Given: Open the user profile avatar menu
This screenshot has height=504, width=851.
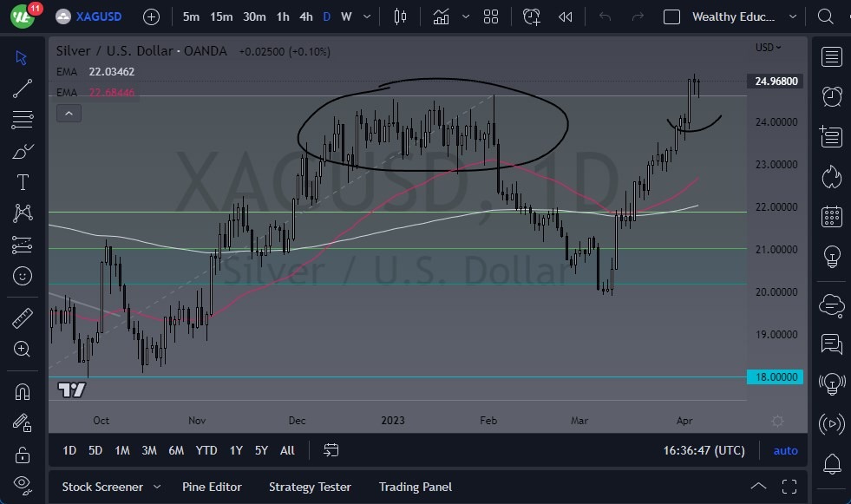Looking at the screenshot, I should (23, 16).
